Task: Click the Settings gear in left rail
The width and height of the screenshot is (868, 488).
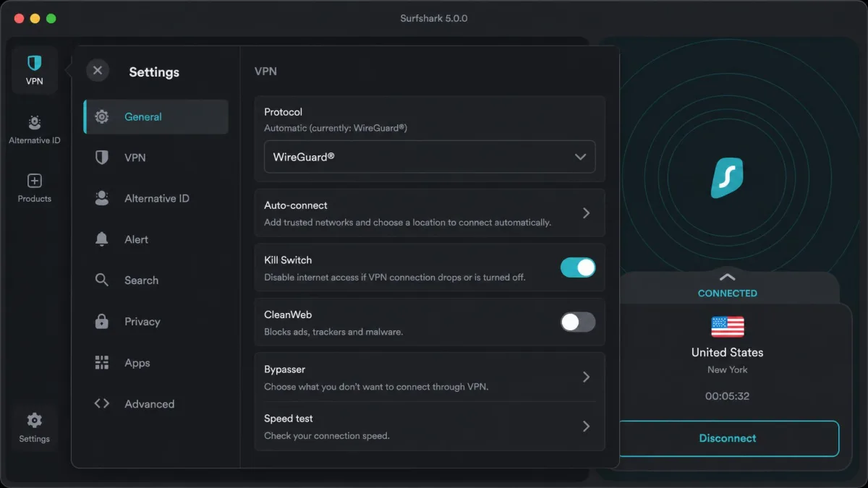Action: click(34, 420)
